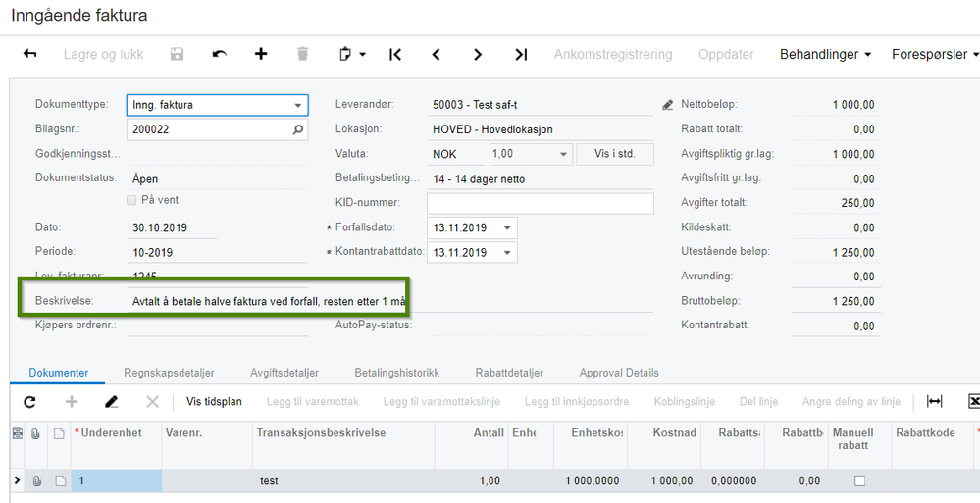Click the back arrow icon in toolbar
980x503 pixels.
29,54
